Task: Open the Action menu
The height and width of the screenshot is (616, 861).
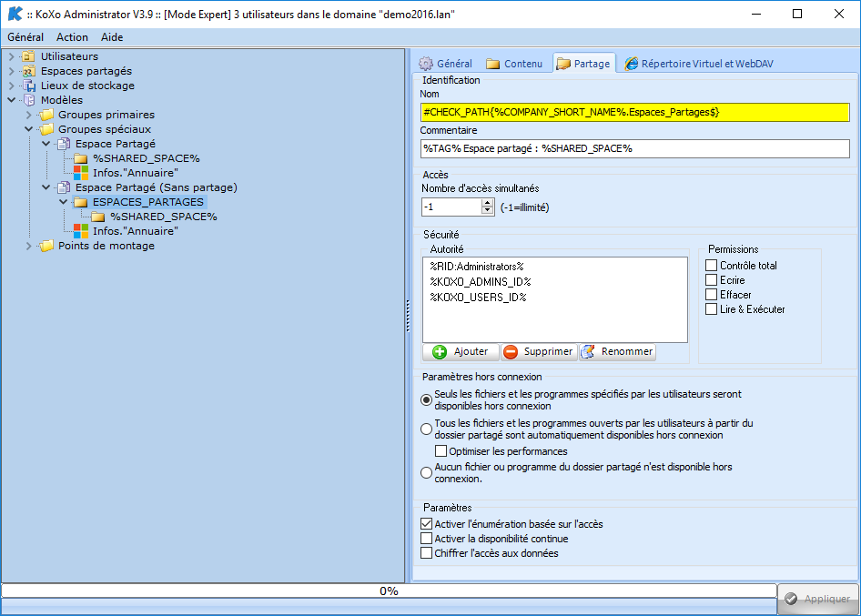Action: pos(72,37)
